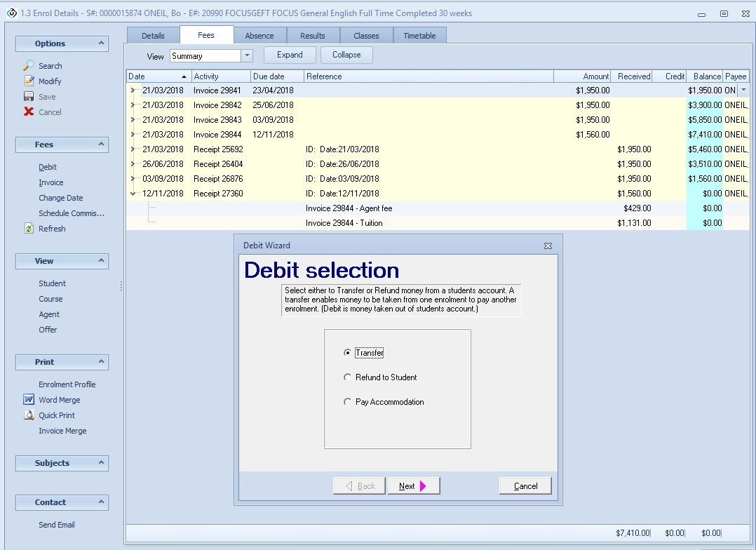Select the Pay Accommodation radio button

coord(347,402)
